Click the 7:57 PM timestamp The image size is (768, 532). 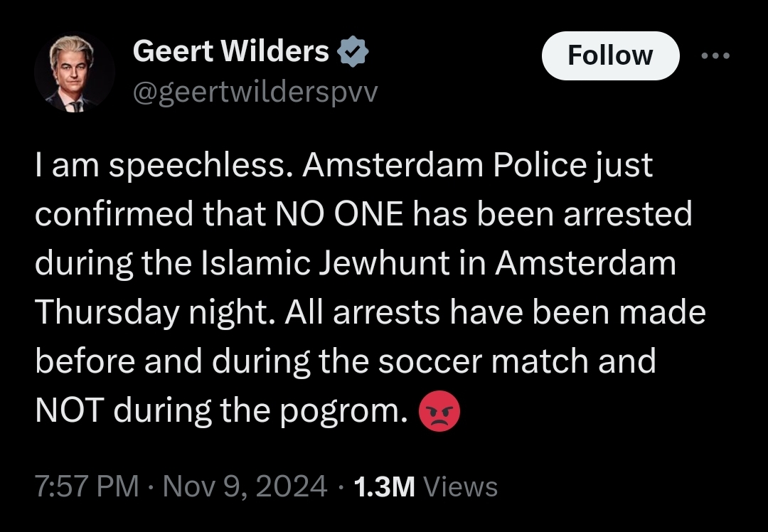[x=87, y=487]
